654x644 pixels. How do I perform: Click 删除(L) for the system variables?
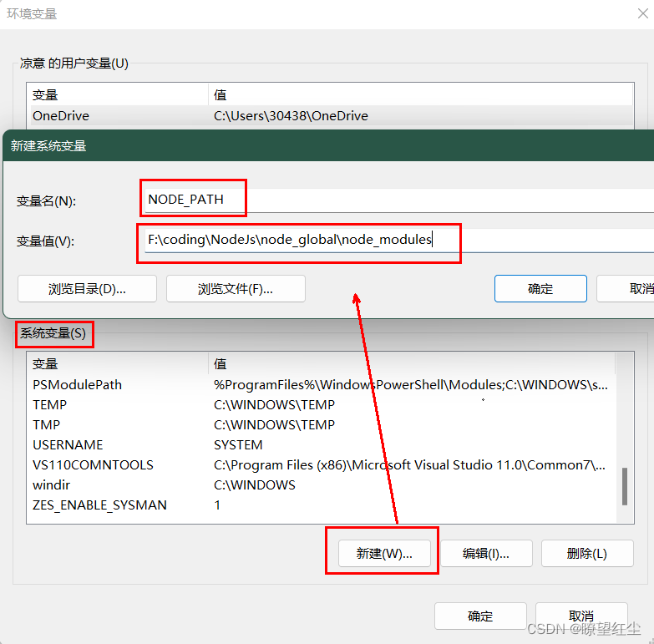coord(587,554)
